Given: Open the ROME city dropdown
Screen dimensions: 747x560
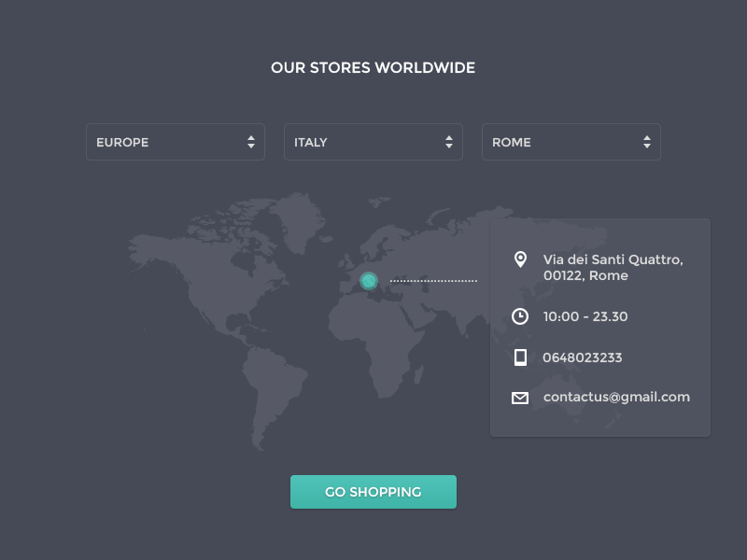Looking at the screenshot, I should (x=571, y=142).
